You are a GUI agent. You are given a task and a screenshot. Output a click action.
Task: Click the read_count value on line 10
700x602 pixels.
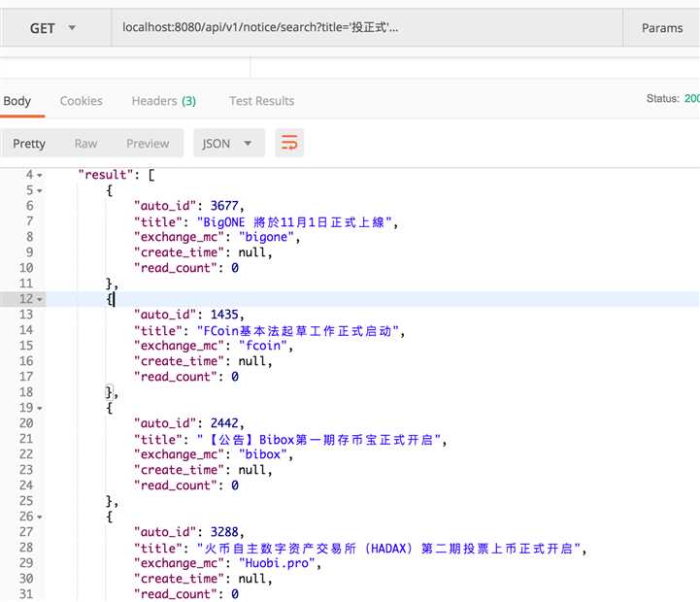[235, 268]
